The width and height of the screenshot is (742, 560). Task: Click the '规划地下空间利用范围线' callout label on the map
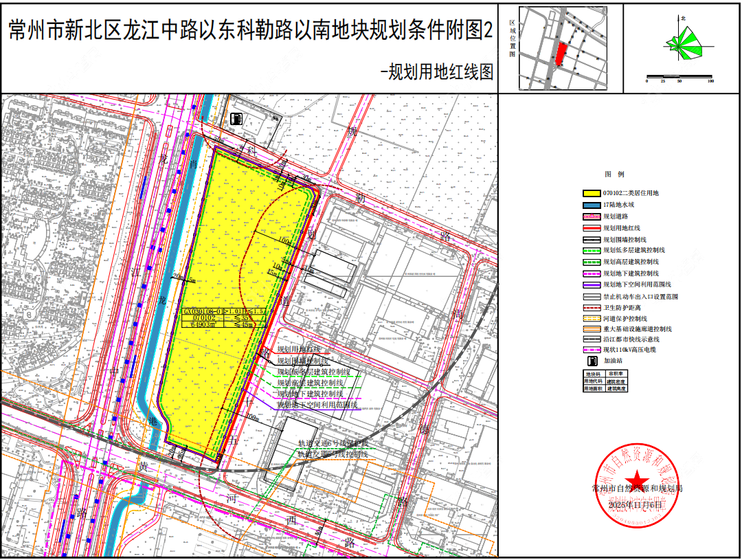click(x=318, y=405)
